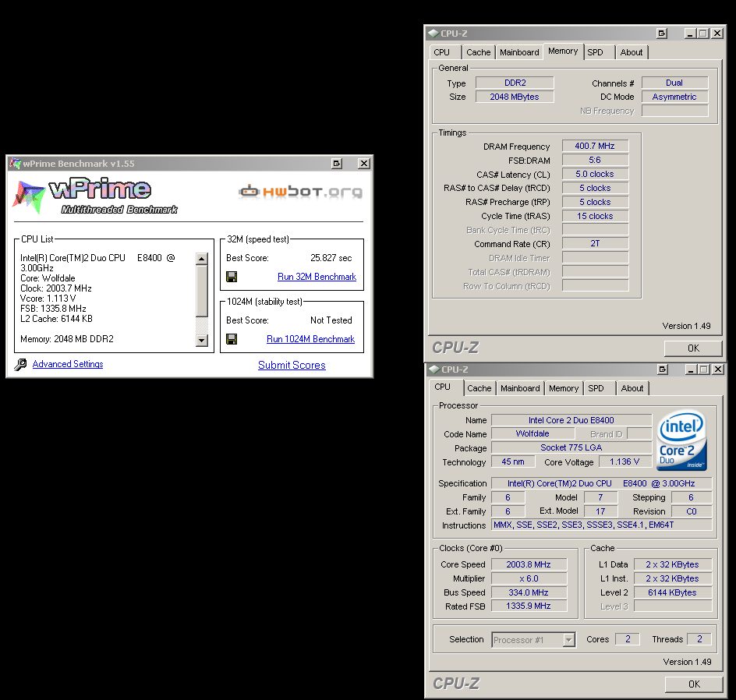Viewport: 736px width, 700px height.
Task: Open Cache tab in upper CPU-Z window
Action: (478, 52)
